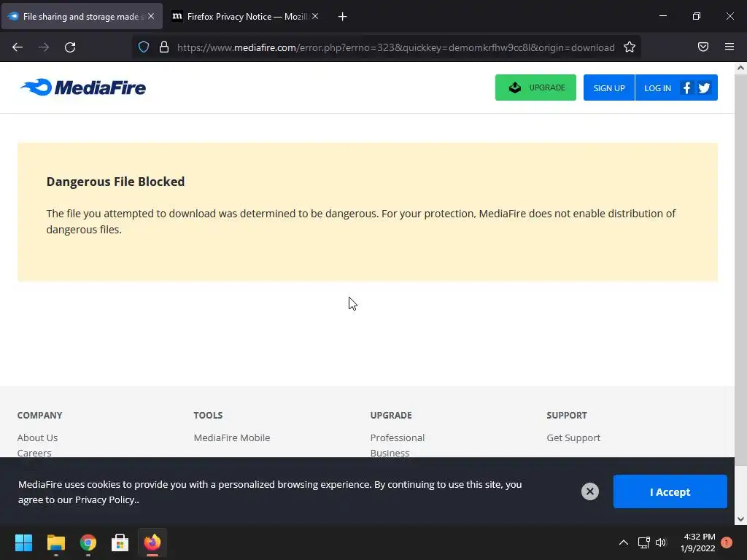Open the Save to Pocket icon
The width and height of the screenshot is (747, 560).
[x=703, y=47]
